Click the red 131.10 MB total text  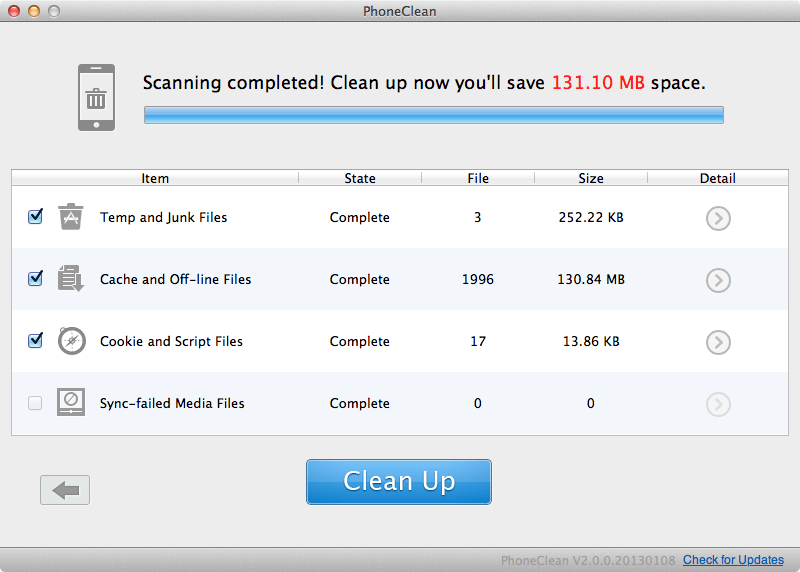pos(598,83)
